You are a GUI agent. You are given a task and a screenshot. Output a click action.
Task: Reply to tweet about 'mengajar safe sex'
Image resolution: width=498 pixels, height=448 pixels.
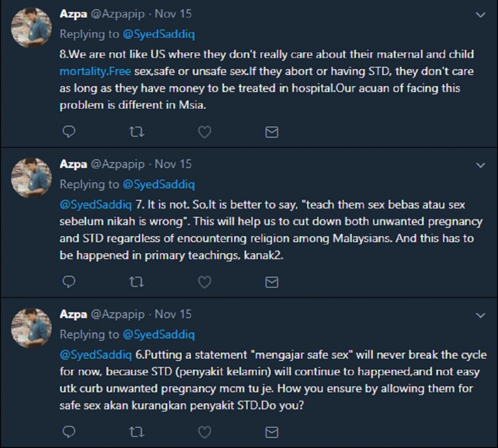[x=69, y=431]
